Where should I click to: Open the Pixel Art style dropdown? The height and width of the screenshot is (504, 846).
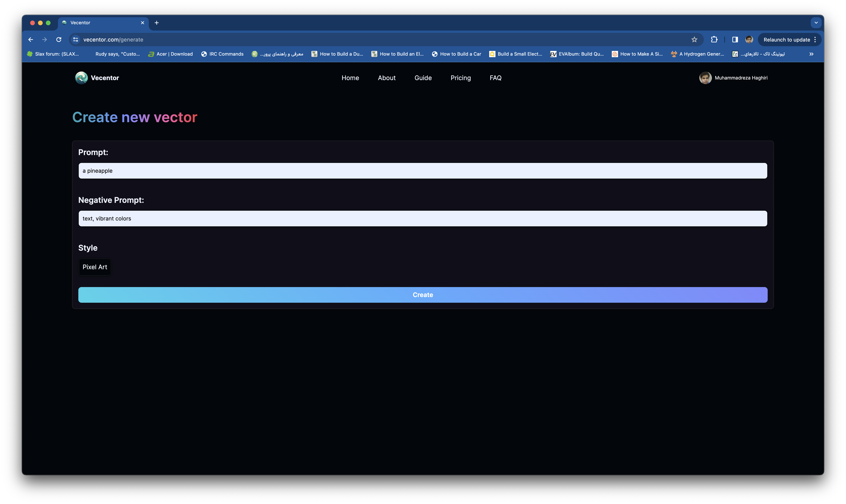point(95,267)
